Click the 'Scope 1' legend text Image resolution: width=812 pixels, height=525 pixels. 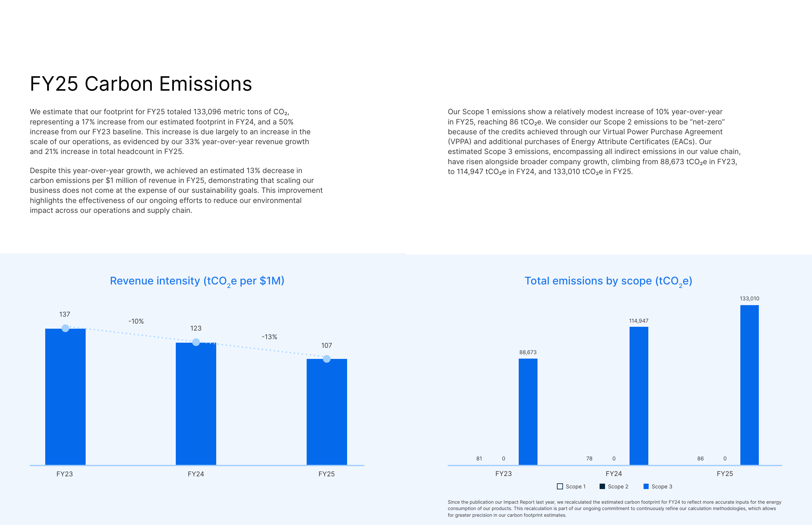tap(576, 486)
